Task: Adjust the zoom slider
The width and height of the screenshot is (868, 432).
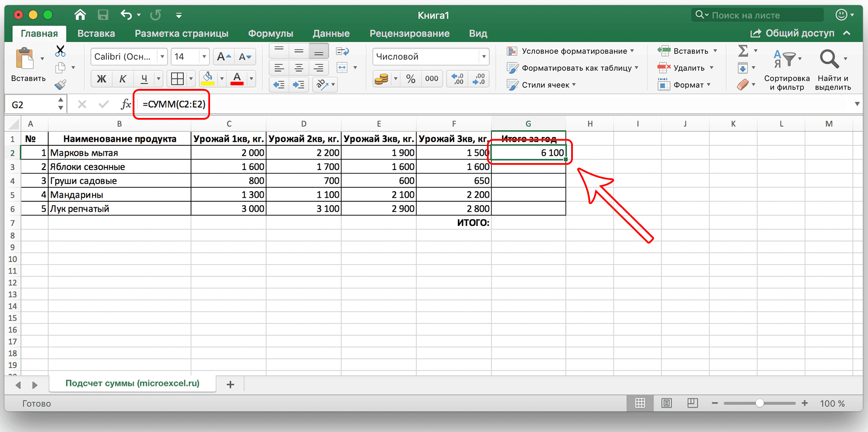Action: [x=759, y=403]
